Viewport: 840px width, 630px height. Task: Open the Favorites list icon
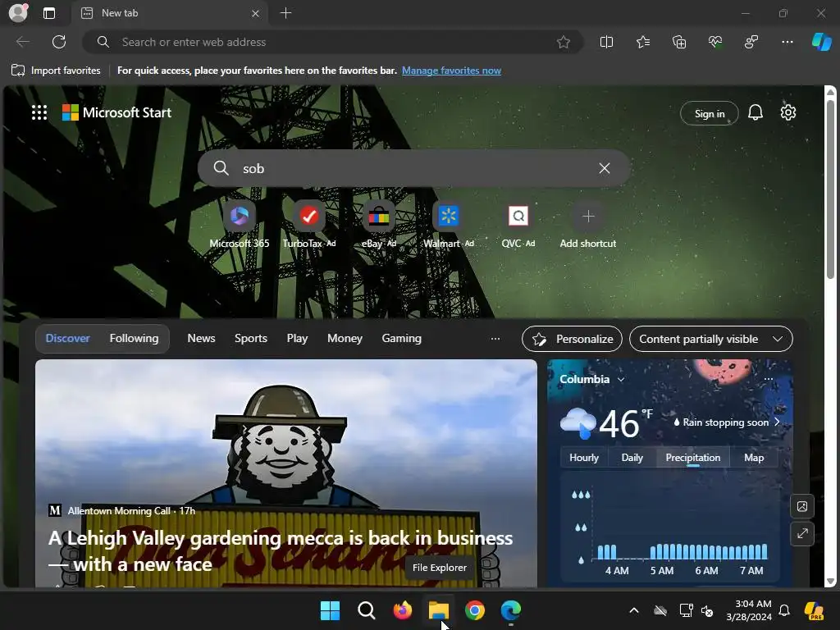click(643, 42)
